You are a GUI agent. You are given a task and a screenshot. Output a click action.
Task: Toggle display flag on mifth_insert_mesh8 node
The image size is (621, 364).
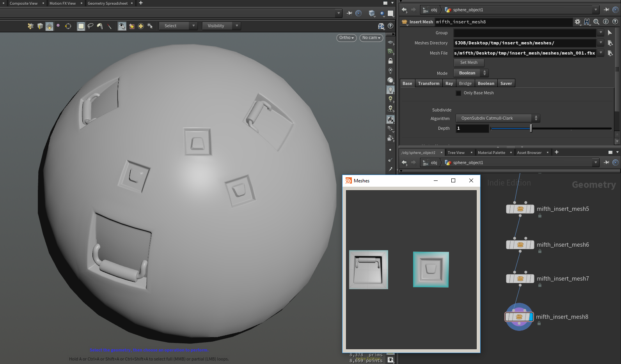point(531,317)
